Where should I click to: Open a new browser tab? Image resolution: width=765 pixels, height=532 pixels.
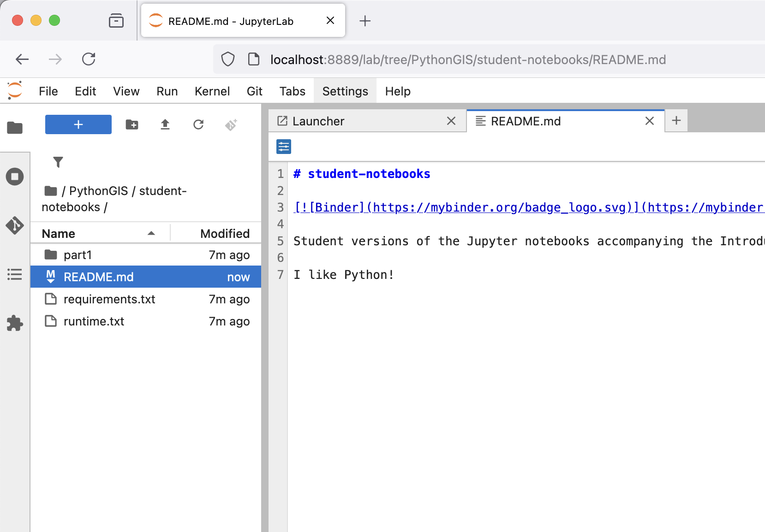pyautogui.click(x=365, y=21)
